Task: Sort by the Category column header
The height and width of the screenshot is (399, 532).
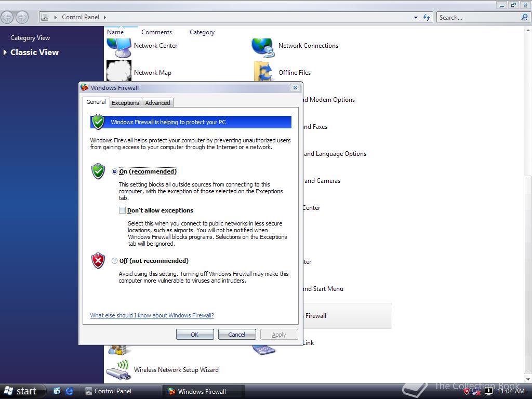Action: [x=202, y=32]
